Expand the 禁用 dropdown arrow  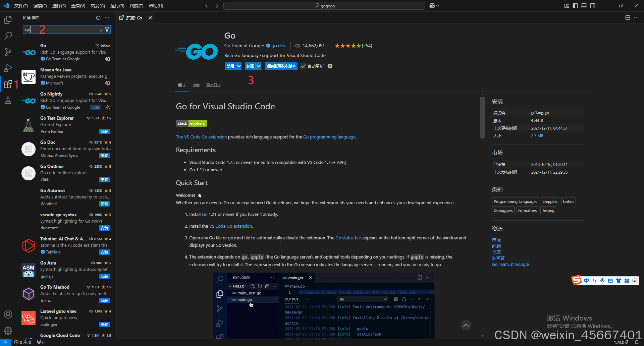239,66
